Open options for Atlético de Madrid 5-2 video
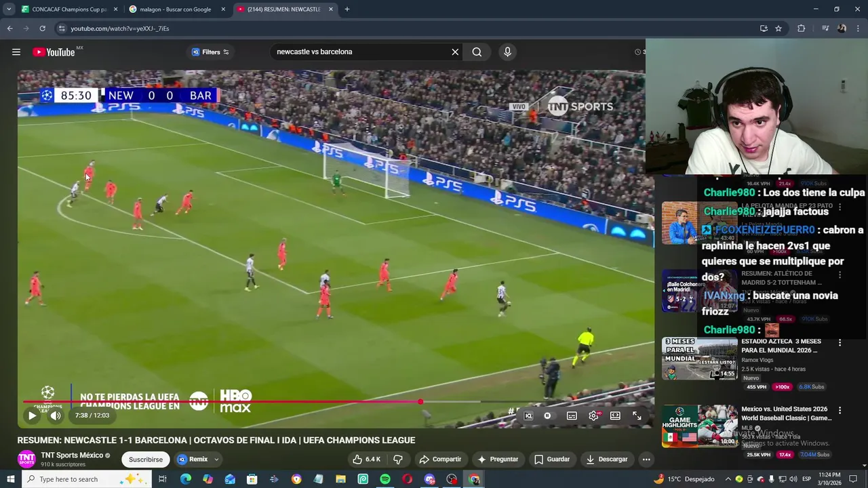The image size is (868, 488). tap(840, 275)
